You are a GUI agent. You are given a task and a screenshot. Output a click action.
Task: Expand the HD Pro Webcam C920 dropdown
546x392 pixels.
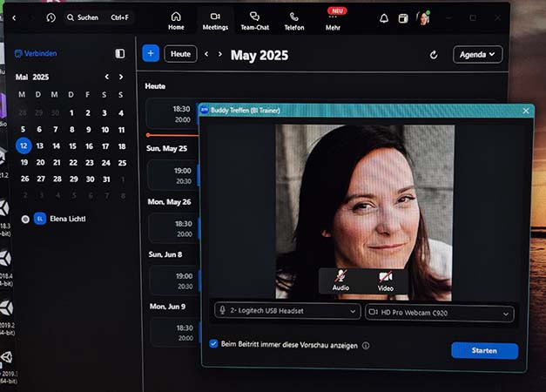click(x=440, y=312)
